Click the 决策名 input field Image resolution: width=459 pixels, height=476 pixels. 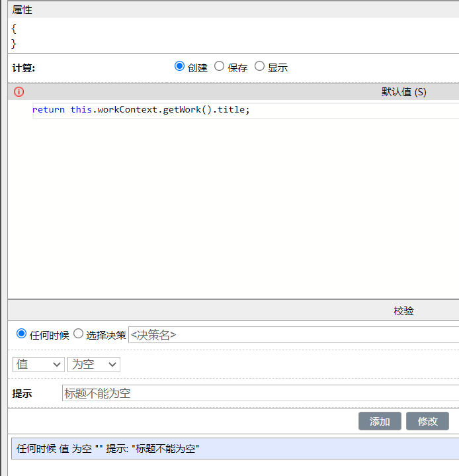291,334
